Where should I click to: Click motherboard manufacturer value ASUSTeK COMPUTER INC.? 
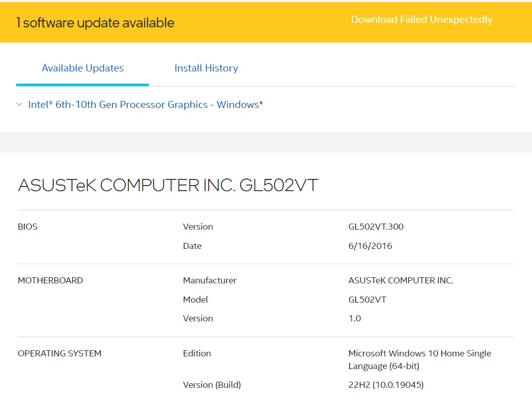401,280
